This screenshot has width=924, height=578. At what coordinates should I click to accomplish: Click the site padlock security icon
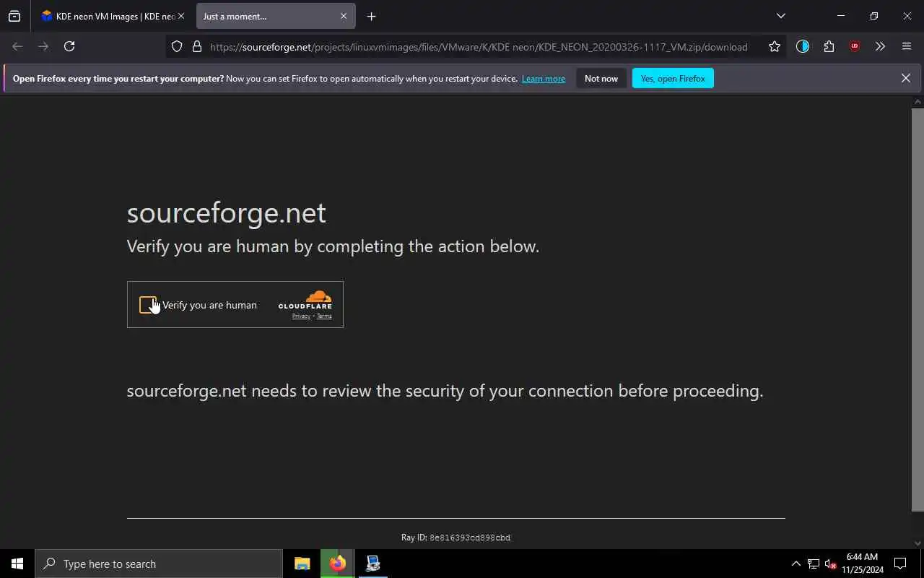[197, 46]
